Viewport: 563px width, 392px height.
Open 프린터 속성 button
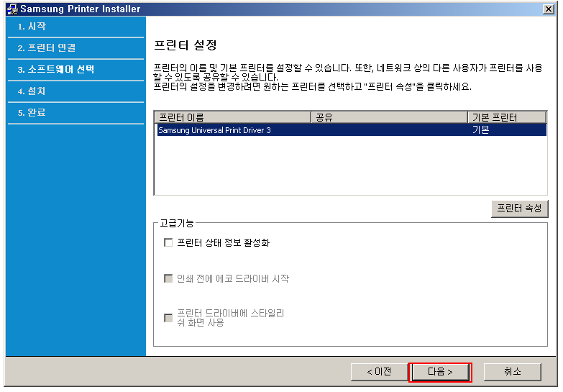point(519,209)
